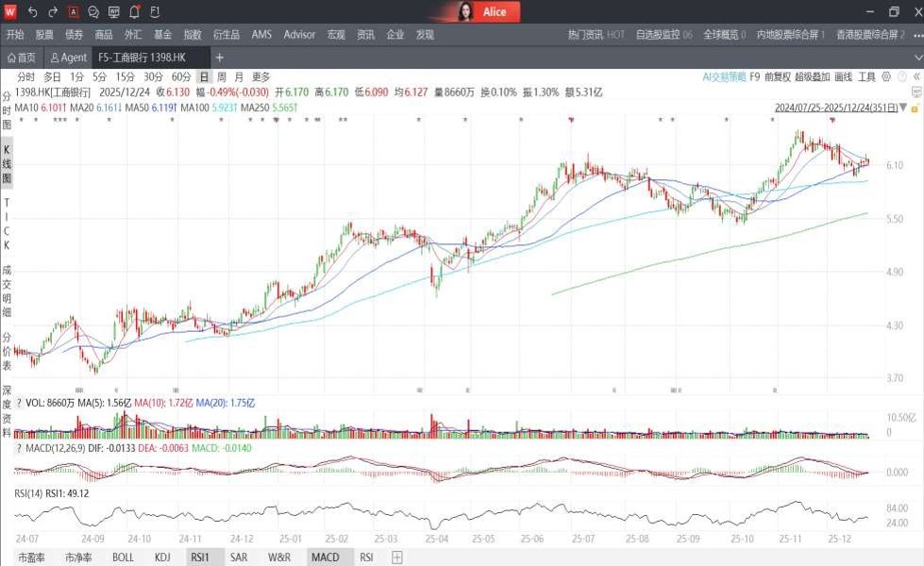Click the add indicator plus icon
This screenshot has height=566, width=924.
click(x=396, y=558)
